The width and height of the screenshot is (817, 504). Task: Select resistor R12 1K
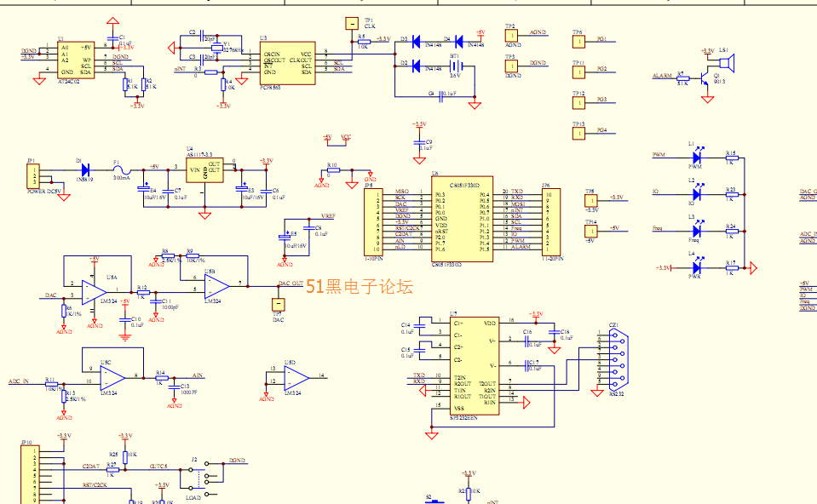pos(143,293)
